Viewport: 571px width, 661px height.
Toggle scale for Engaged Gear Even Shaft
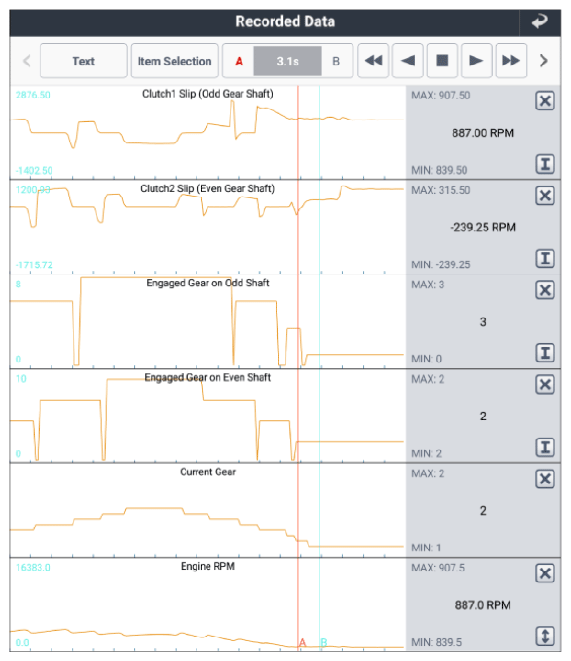click(544, 447)
